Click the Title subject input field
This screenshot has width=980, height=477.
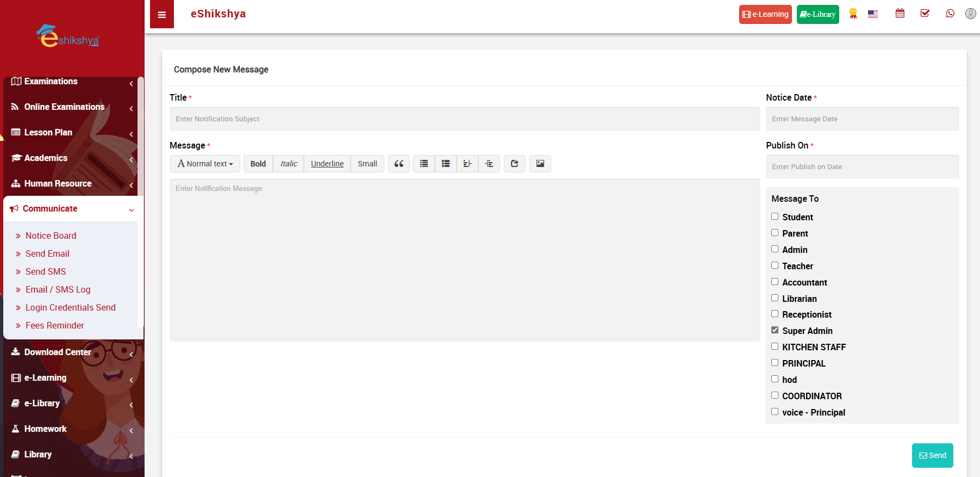[464, 119]
